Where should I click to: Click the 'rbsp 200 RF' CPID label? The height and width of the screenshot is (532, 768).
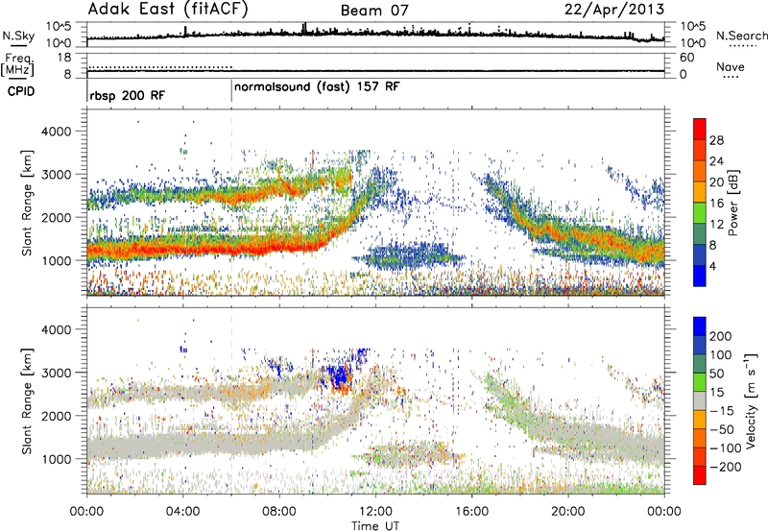[x=128, y=95]
